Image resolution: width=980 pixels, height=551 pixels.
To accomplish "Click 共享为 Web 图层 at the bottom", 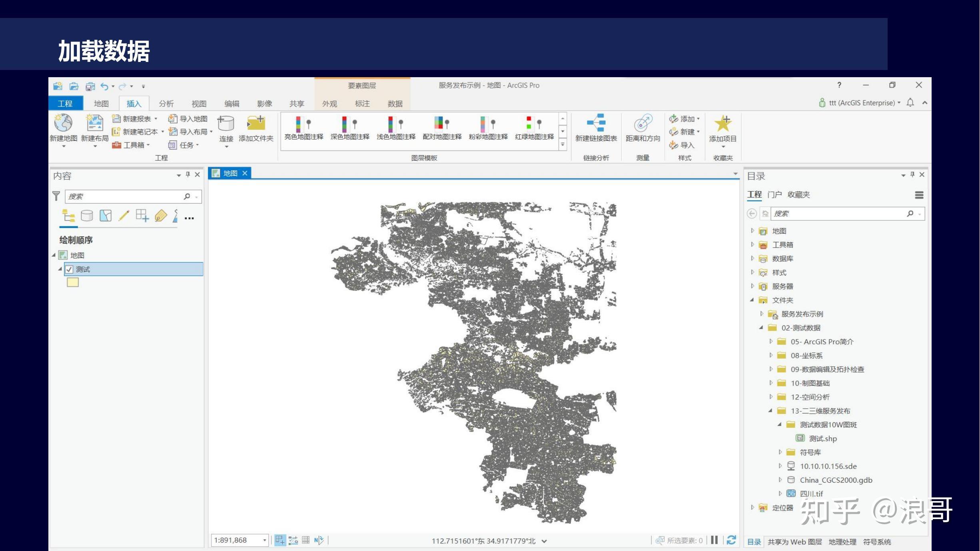I will (794, 542).
